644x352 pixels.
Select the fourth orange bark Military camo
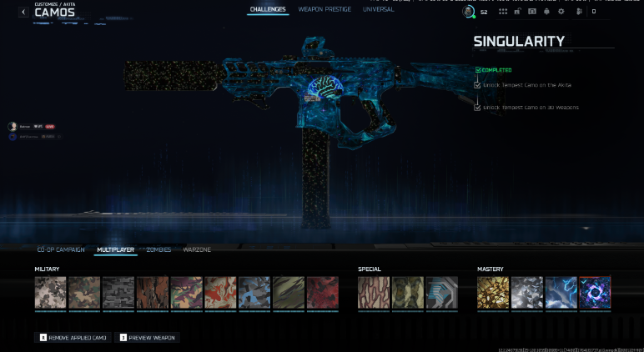click(x=153, y=293)
